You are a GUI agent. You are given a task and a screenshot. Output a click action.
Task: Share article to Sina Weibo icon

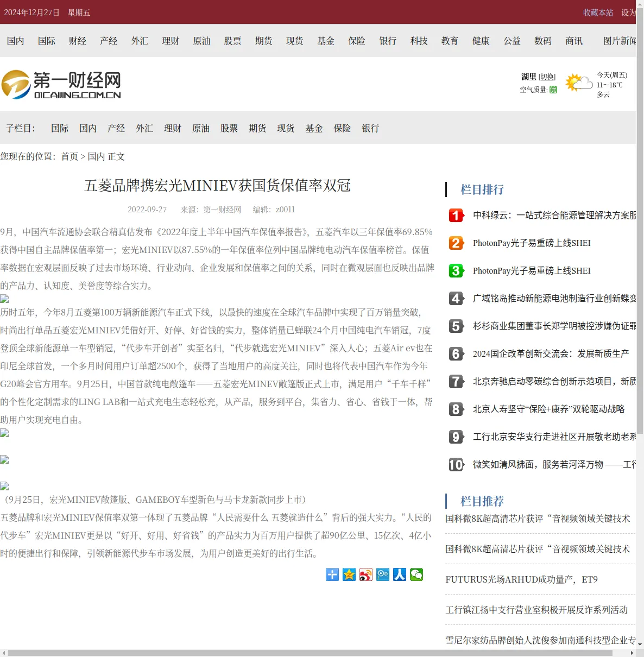point(366,574)
